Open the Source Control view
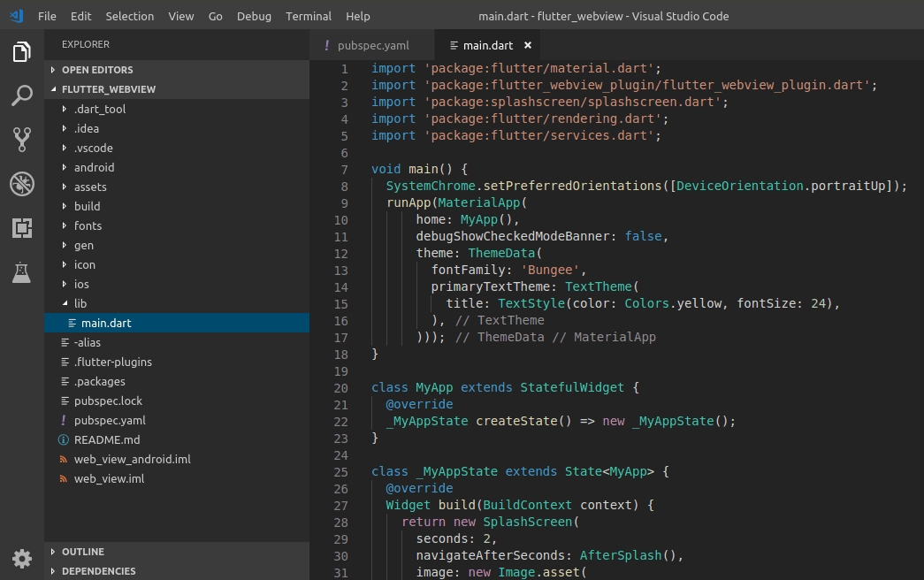 pyautogui.click(x=21, y=139)
